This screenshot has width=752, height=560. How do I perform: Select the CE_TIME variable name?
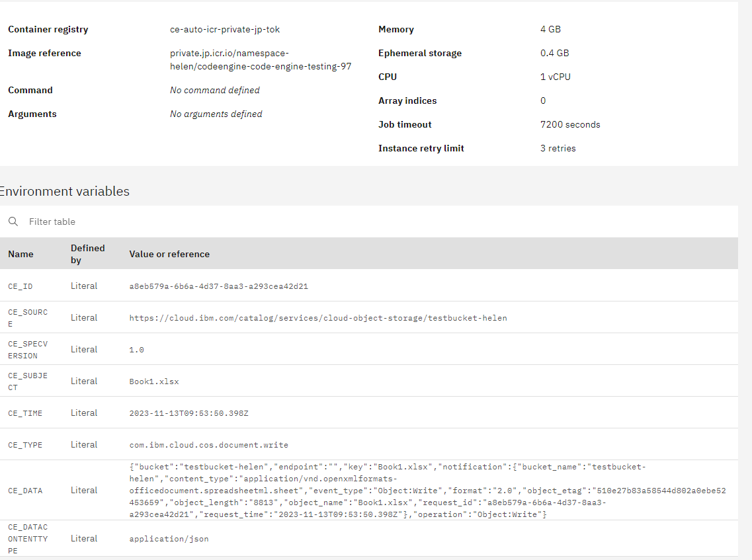click(x=25, y=413)
